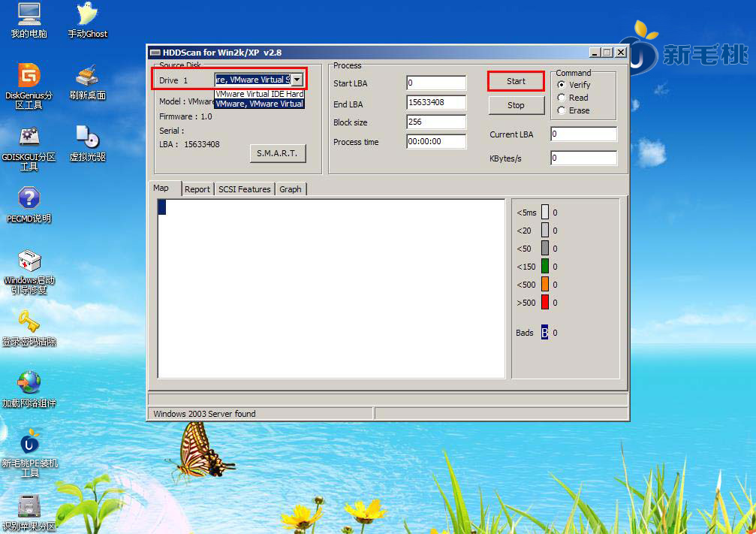The image size is (756, 534).
Task: Open the 识别苹果分区 desktop icon
Action: point(29,513)
